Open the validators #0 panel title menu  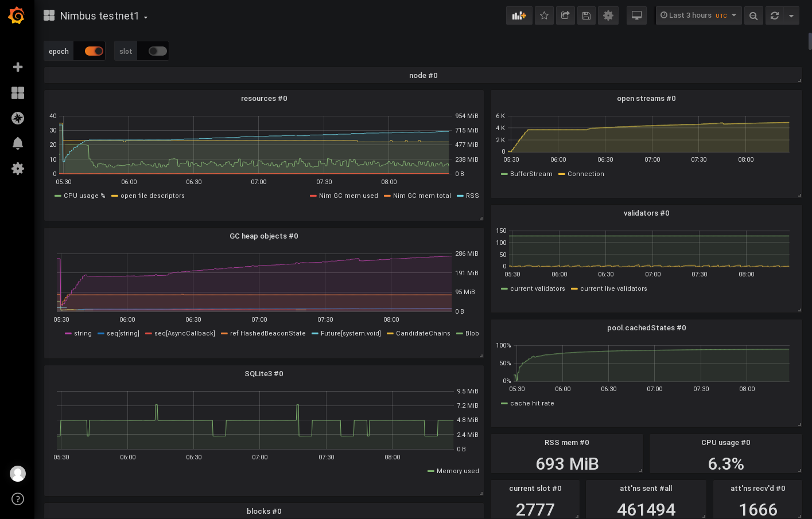(646, 213)
